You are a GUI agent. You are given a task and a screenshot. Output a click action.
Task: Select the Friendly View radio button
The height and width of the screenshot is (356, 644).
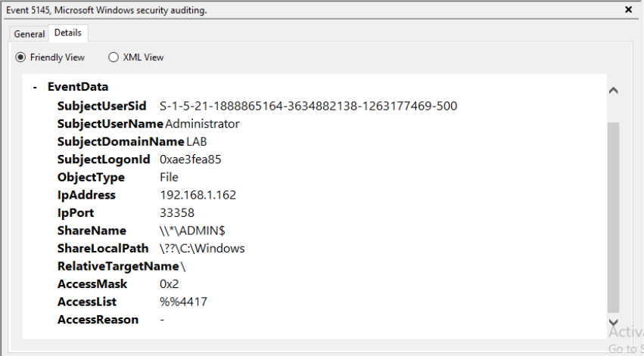(20, 57)
